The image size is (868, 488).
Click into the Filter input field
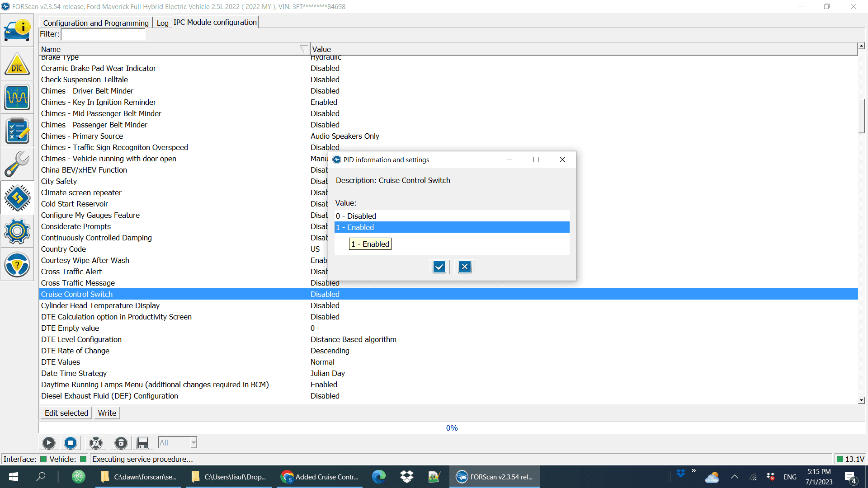pos(103,34)
